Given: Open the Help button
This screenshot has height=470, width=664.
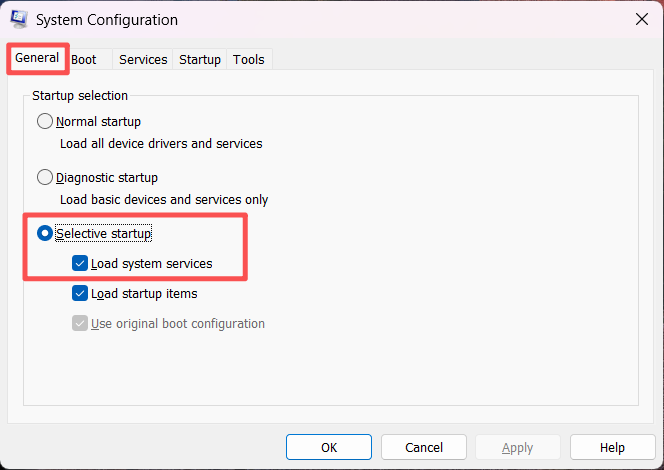Looking at the screenshot, I should [612, 447].
